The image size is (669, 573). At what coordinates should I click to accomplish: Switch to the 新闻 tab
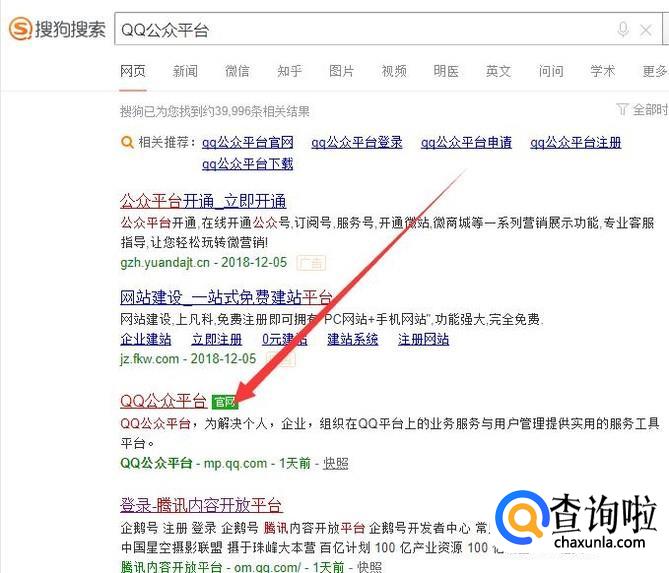point(185,71)
